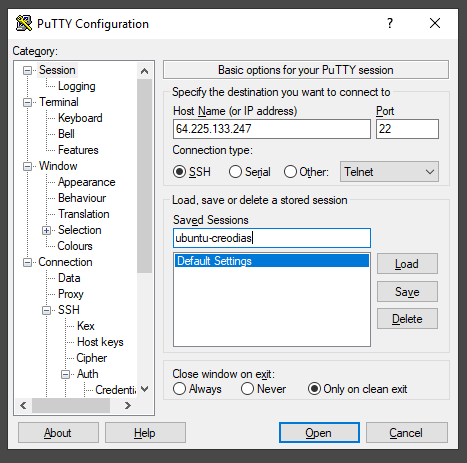Screen dimensions: 467x463
Task: Click category tree scroll up arrow
Action: (x=144, y=71)
